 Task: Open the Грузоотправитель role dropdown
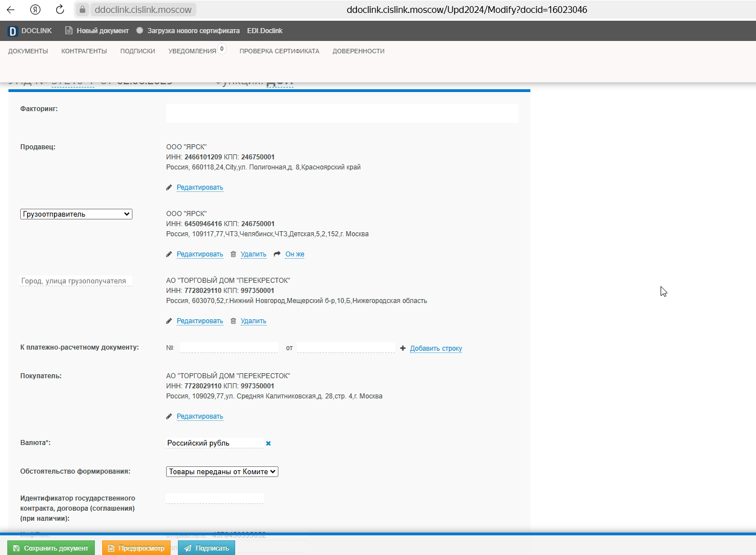coord(76,214)
